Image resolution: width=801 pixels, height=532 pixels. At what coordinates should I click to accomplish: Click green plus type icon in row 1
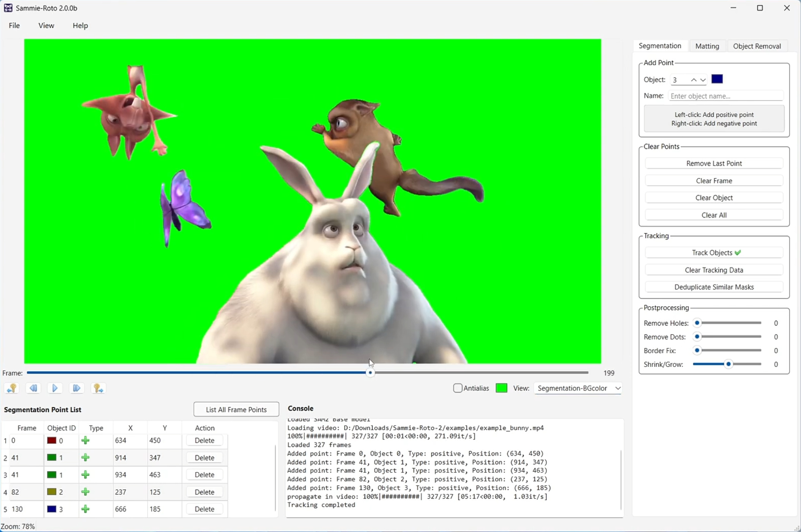coord(85,440)
